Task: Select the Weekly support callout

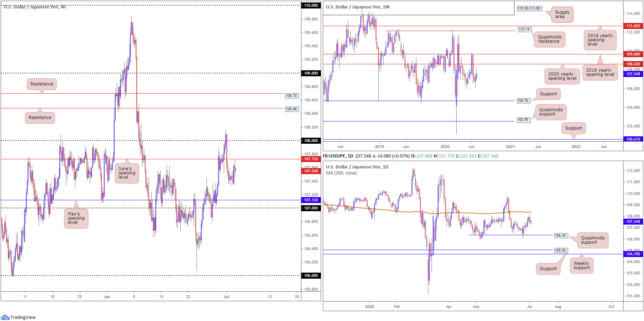Action: pyautogui.click(x=581, y=266)
